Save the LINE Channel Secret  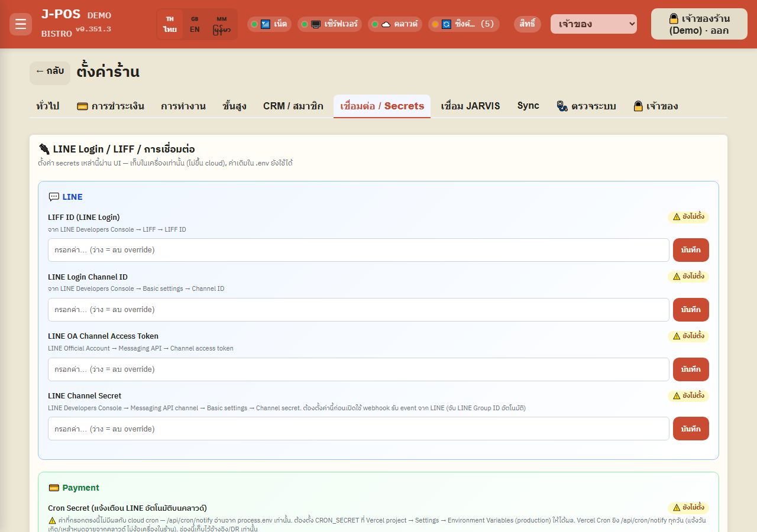pyautogui.click(x=691, y=429)
